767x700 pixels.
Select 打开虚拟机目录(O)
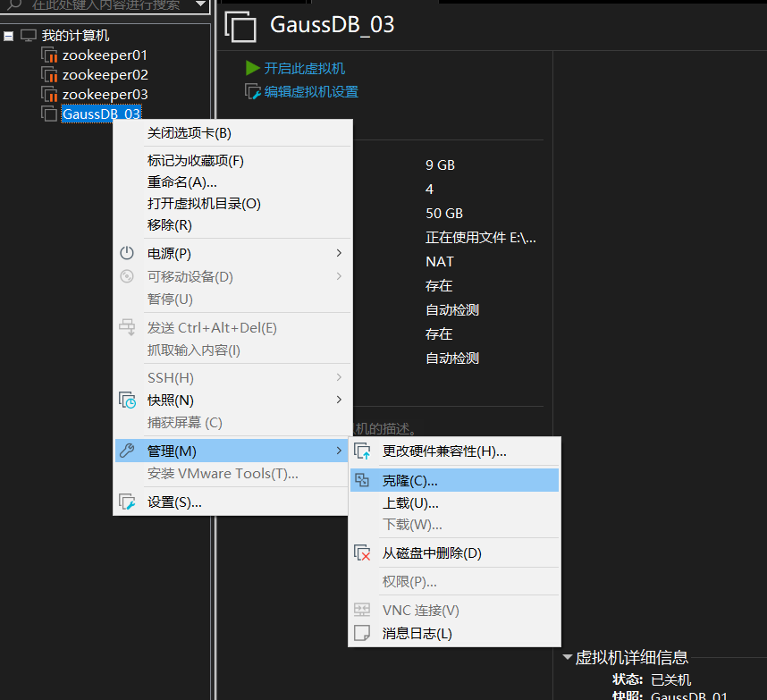tap(231, 204)
